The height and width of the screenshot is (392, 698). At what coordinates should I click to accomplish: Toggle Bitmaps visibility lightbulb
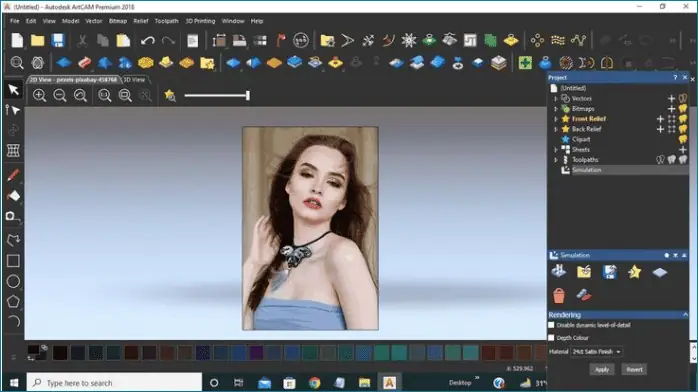click(683, 109)
